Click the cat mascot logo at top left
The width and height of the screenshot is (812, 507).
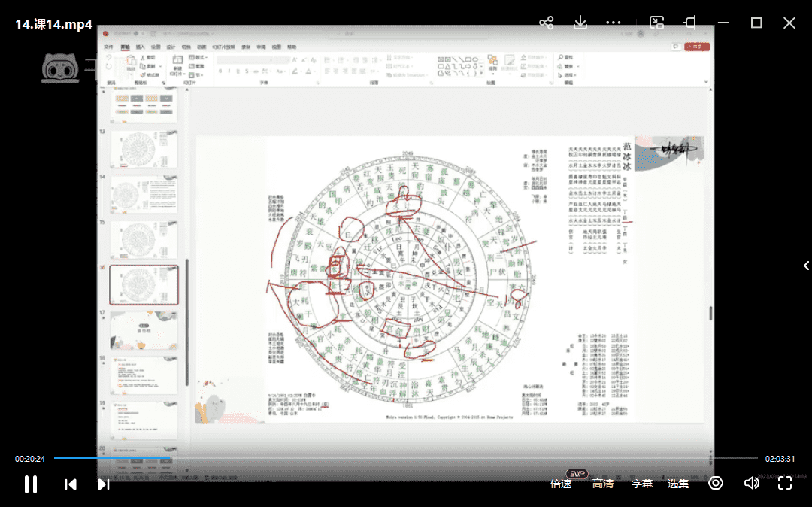point(62,68)
